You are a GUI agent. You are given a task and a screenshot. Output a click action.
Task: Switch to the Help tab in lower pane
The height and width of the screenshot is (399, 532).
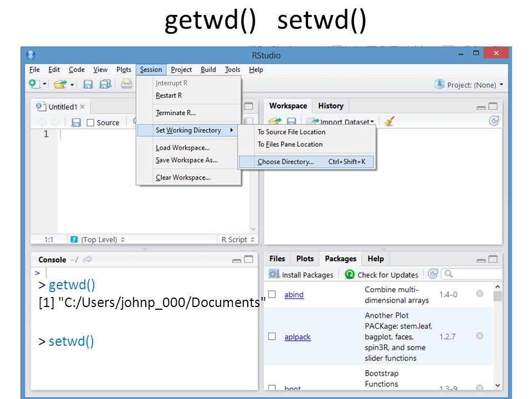click(x=376, y=259)
